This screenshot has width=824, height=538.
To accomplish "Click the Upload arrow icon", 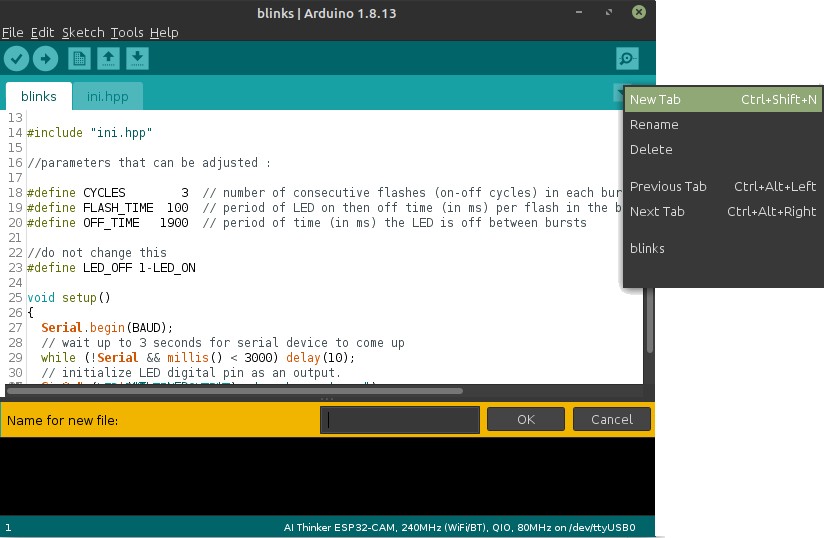I will pyautogui.click(x=45, y=59).
